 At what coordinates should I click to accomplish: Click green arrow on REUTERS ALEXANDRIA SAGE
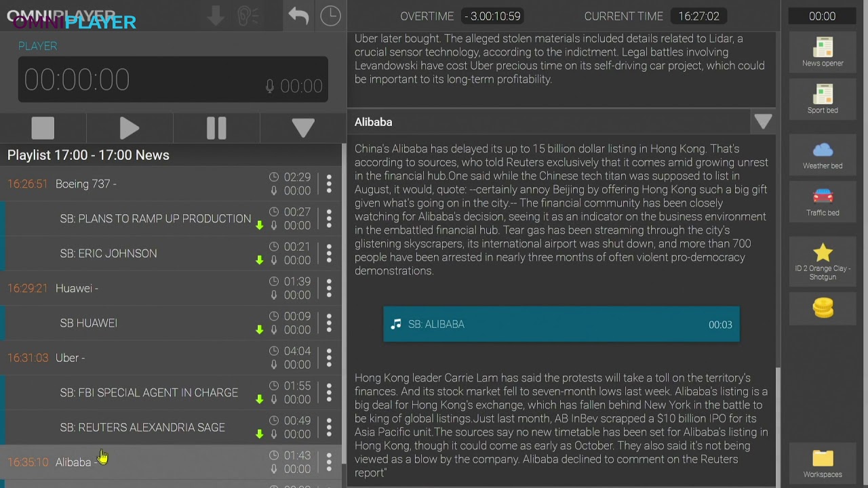point(259,434)
